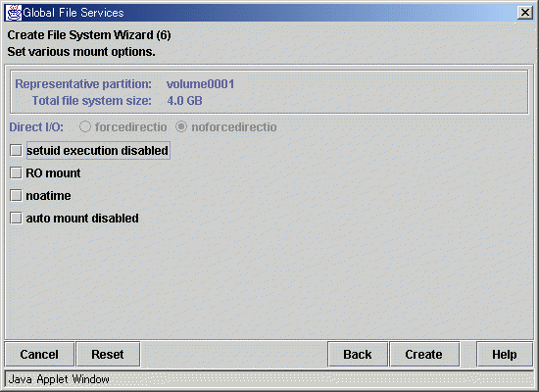Click the volume0001 partition value

(x=200, y=84)
